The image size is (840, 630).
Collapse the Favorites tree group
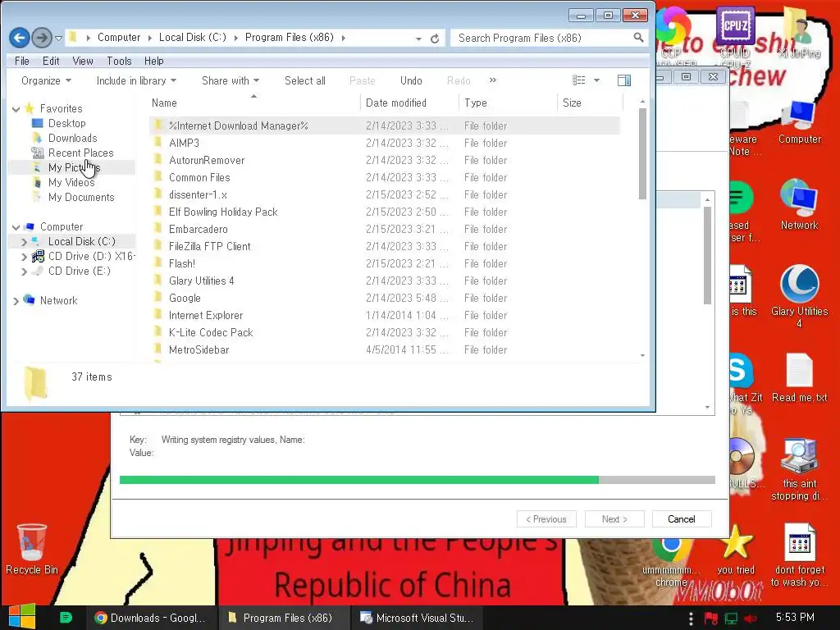16,109
